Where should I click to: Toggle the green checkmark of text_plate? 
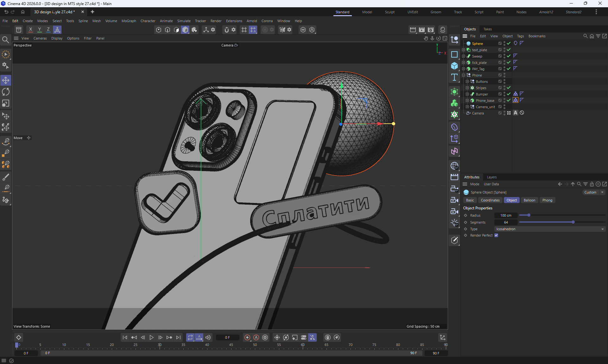509,50
